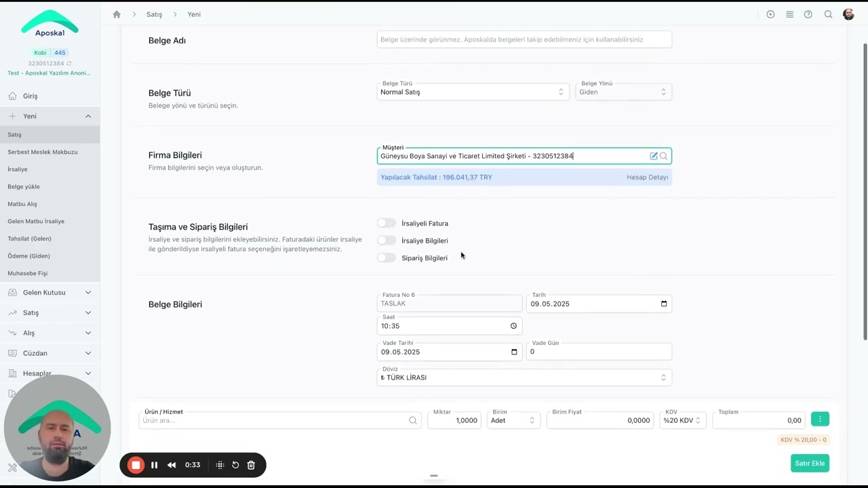Enable İrsaliyeli Fatura switch
This screenshot has width=868, height=488.
coord(387,223)
